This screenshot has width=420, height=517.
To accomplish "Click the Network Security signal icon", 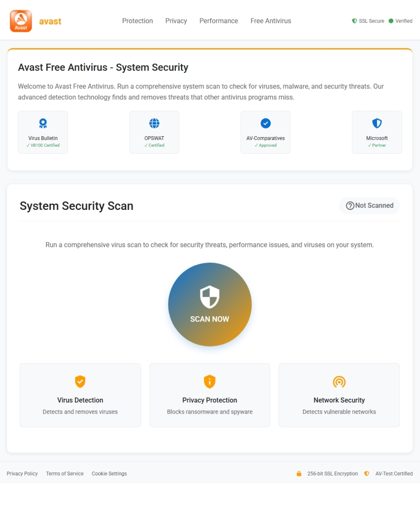I will point(339,382).
